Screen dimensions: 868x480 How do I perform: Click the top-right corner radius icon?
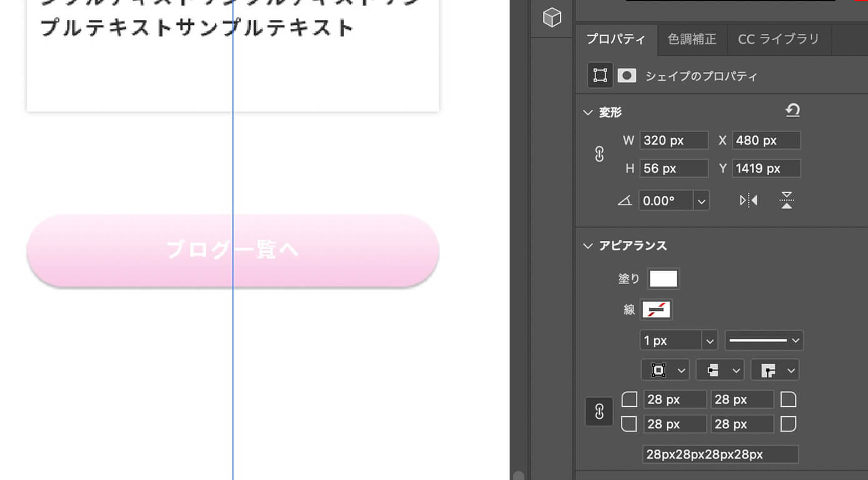click(x=789, y=399)
